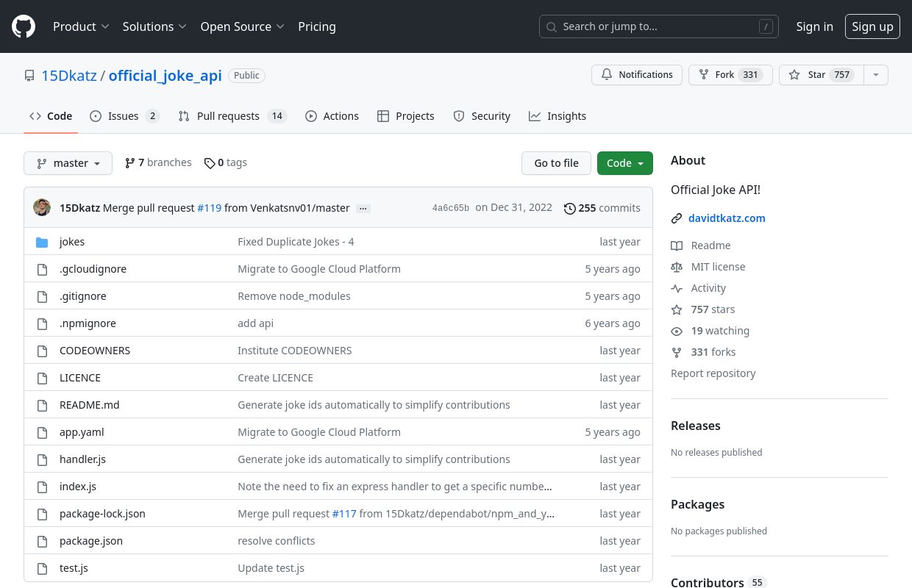Click the file icon next to handler.js
The width and height of the screenshot is (912, 588).
click(x=42, y=459)
